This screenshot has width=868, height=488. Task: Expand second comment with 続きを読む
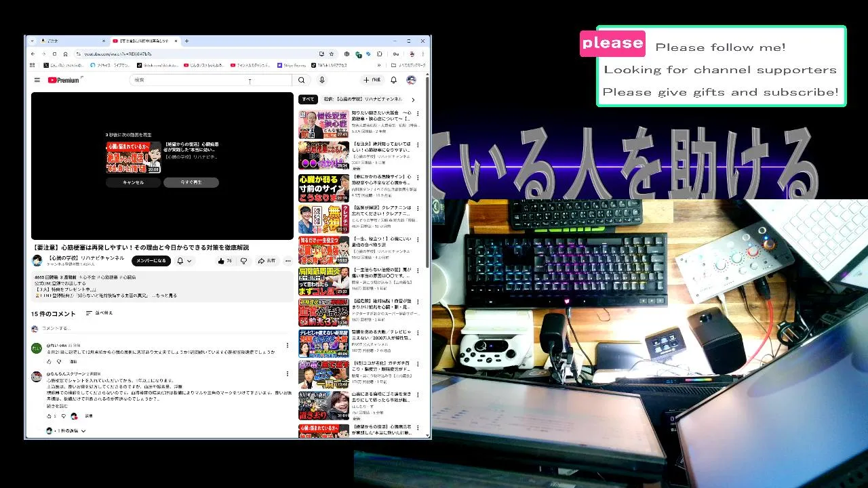coord(57,406)
